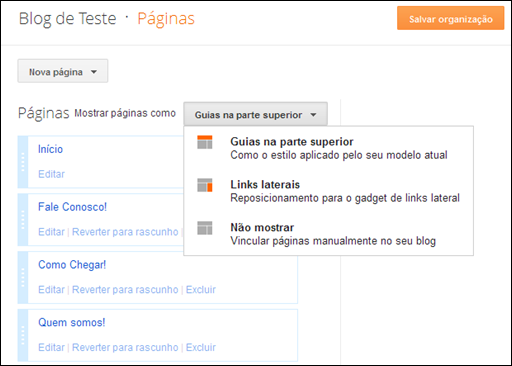The height and width of the screenshot is (366, 512).
Task: Click Salvar organização button
Action: tap(450, 18)
